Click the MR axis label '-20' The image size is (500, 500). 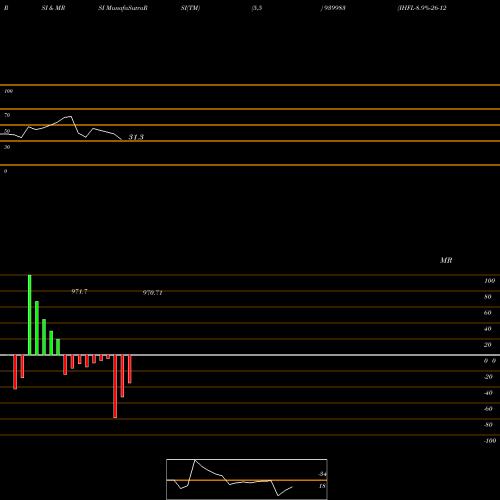click(x=488, y=377)
